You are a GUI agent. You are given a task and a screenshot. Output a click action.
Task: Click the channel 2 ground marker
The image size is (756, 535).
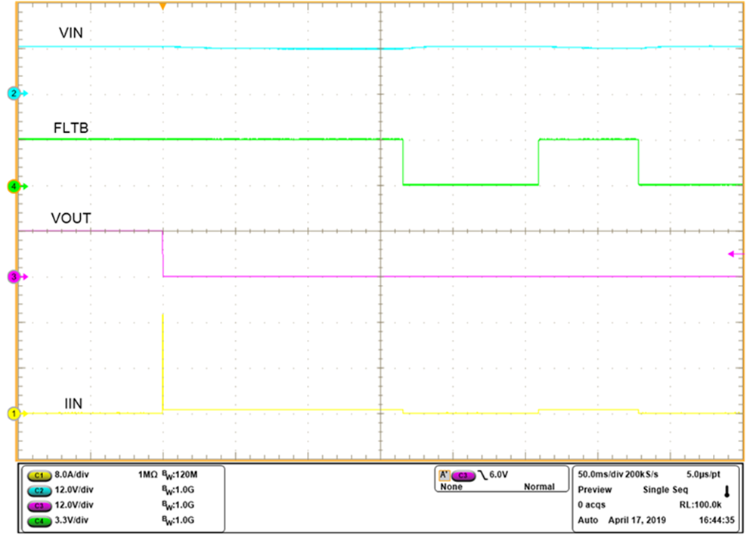pos(14,94)
